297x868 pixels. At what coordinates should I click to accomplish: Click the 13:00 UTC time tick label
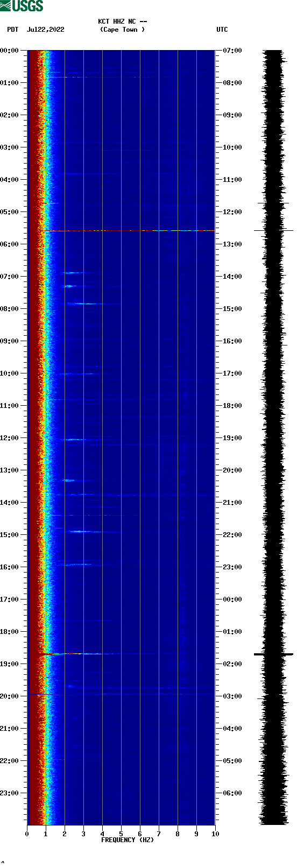point(232,244)
